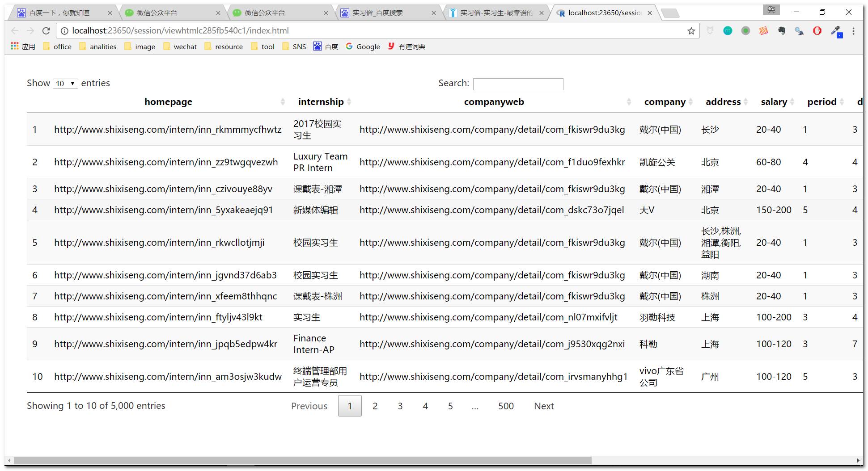Click the horizontal scrollbar at the bottom
The height and width of the screenshot is (471, 868).
[x=302, y=460]
